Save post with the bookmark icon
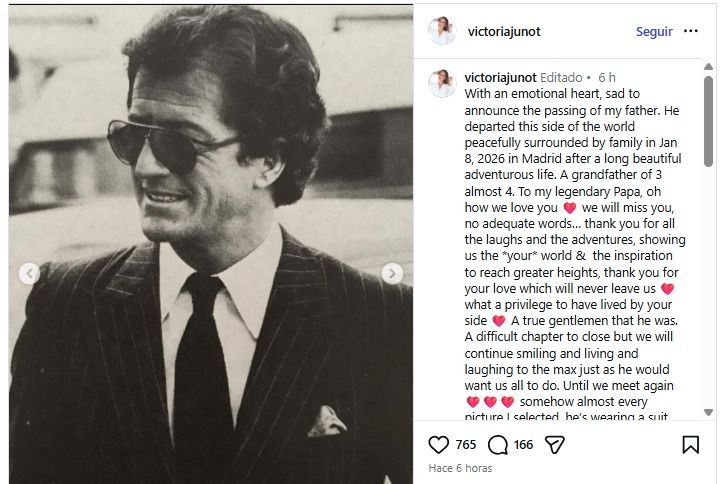The height and width of the screenshot is (484, 720). [691, 445]
